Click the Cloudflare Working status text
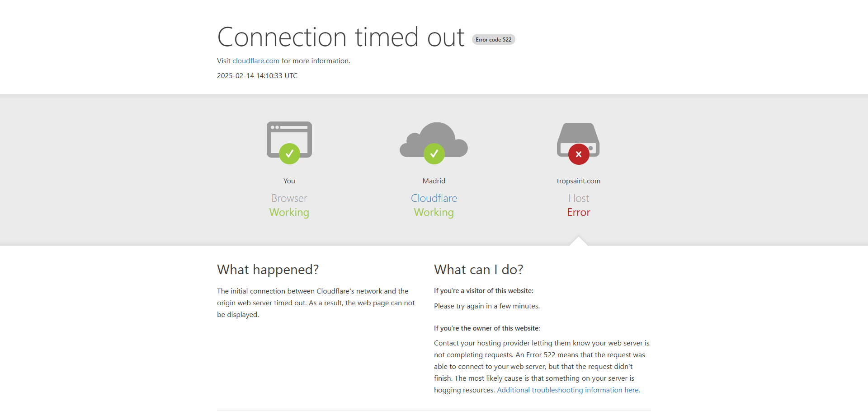 [x=434, y=212]
